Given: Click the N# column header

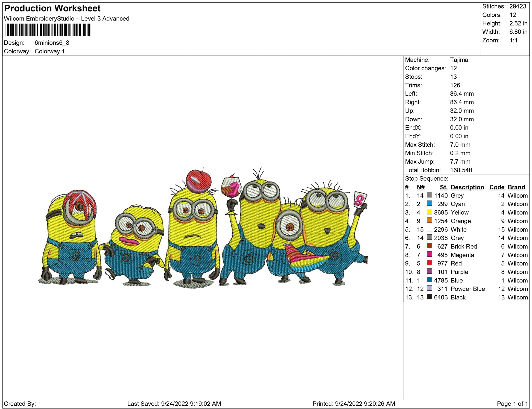Looking at the screenshot, I should pos(420,187).
